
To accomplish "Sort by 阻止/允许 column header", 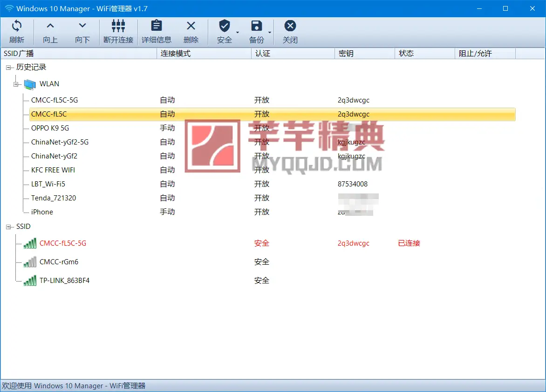I will (x=485, y=53).
